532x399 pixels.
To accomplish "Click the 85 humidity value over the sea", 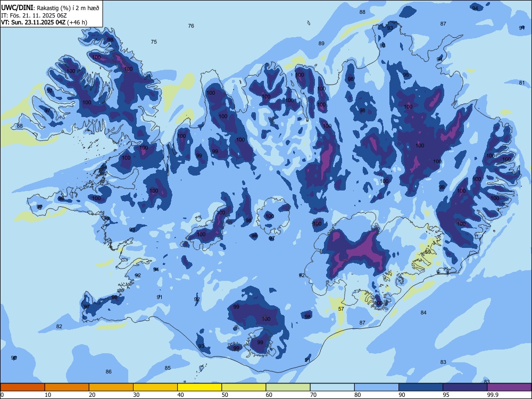I will [168, 368].
